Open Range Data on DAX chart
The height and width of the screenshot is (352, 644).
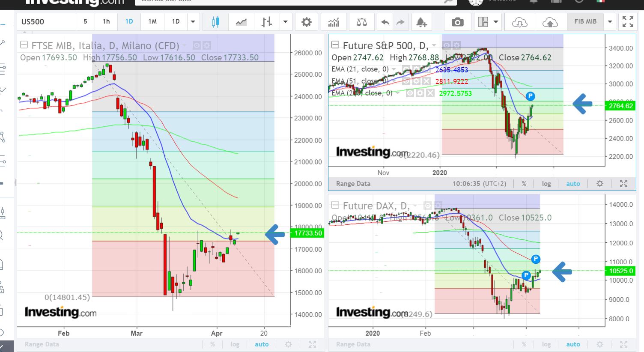click(x=353, y=344)
